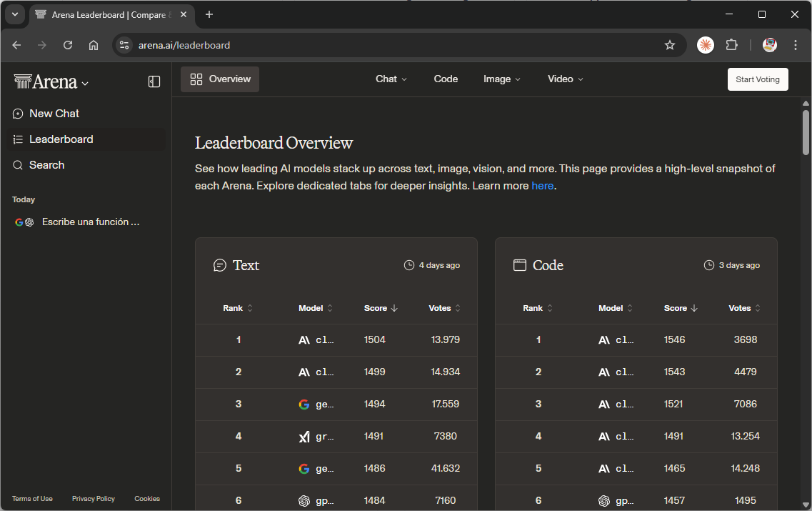The width and height of the screenshot is (812, 511).
Task: Open a new browser tab
Action: point(209,14)
